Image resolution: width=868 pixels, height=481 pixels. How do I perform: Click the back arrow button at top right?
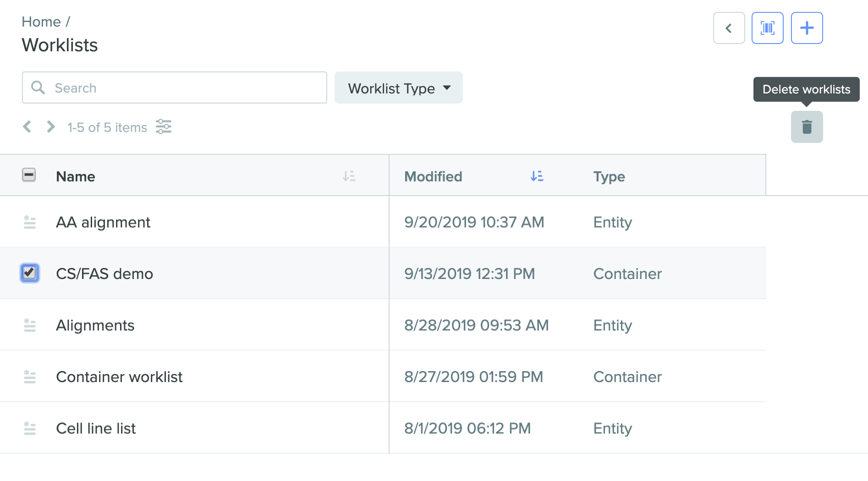coord(729,28)
